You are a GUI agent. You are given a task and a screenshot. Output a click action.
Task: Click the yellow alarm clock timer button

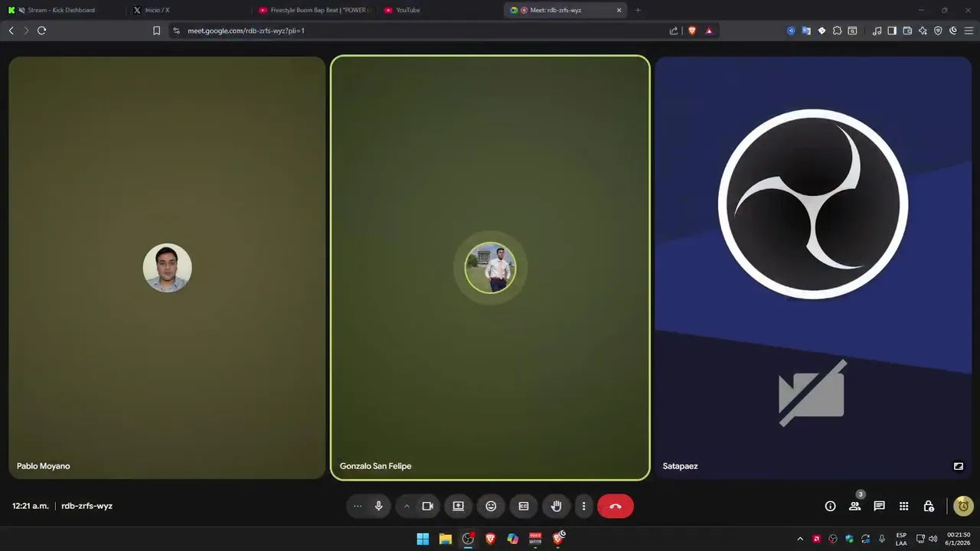tap(964, 506)
